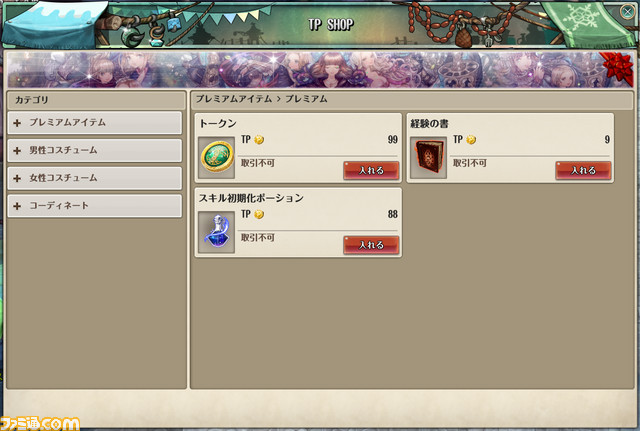Add 経験の書 to cart with 入れる
Image resolution: width=640 pixels, height=431 pixels.
point(583,170)
